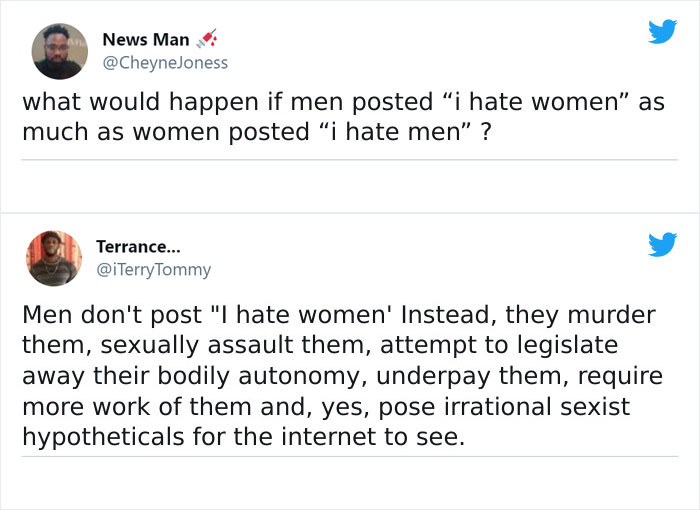Visit the @iTerryTommy handle
This screenshot has width=700, height=510.
click(x=153, y=269)
